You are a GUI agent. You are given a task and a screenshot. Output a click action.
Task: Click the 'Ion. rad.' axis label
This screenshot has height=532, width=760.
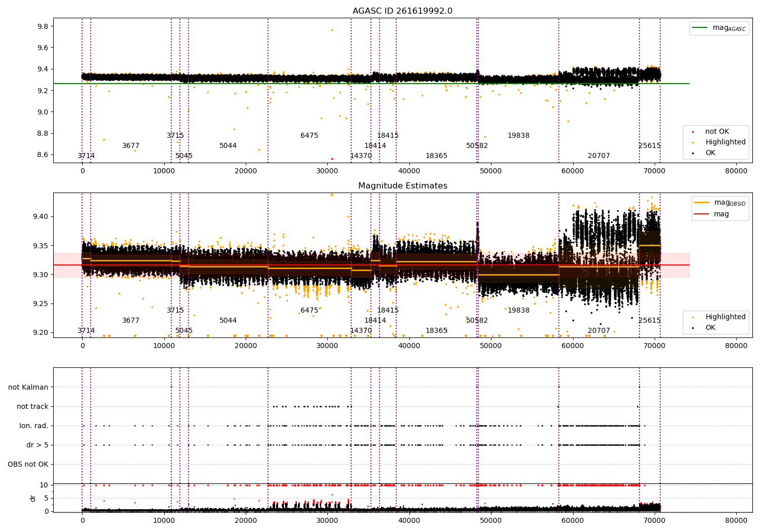pos(34,426)
